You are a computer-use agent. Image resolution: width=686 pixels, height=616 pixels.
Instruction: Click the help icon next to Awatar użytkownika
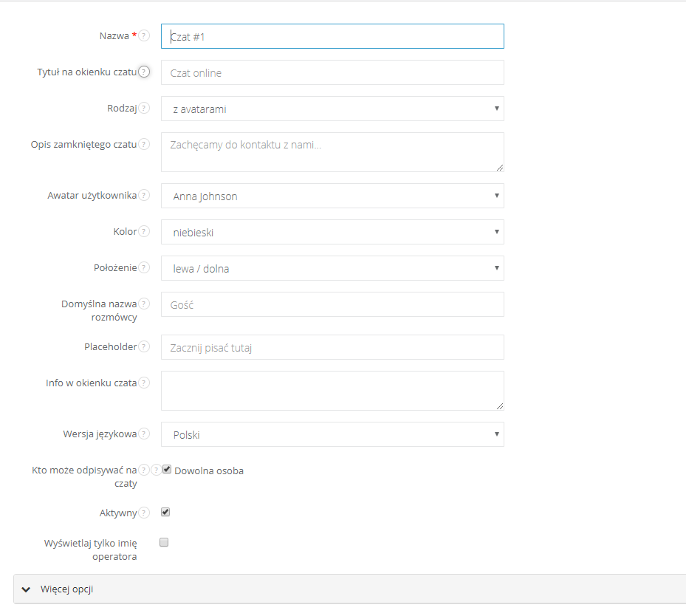point(144,195)
